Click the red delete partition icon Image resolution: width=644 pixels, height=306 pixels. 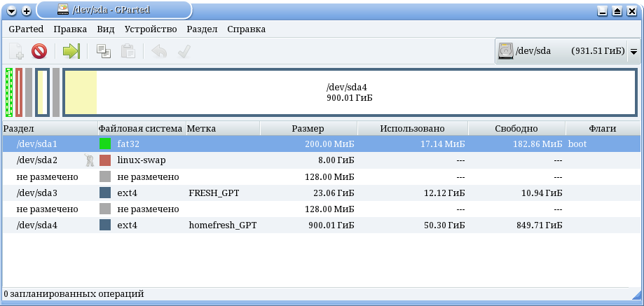coord(39,51)
